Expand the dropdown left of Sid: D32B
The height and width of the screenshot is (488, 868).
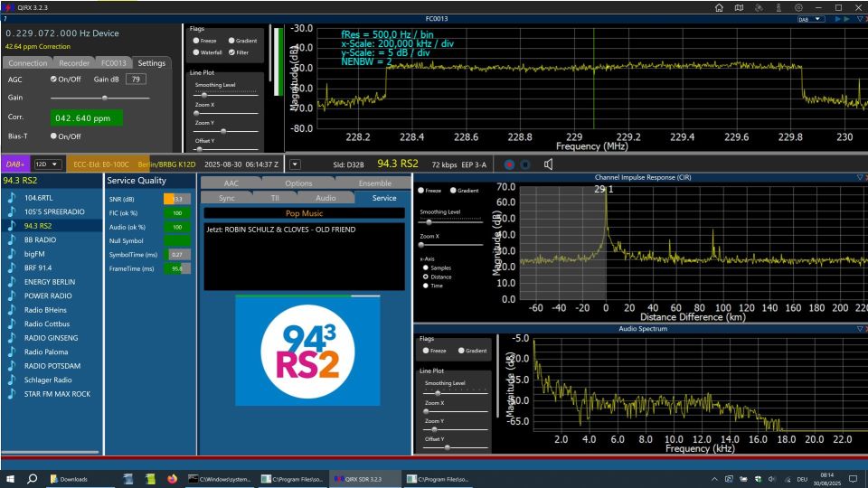click(x=295, y=164)
